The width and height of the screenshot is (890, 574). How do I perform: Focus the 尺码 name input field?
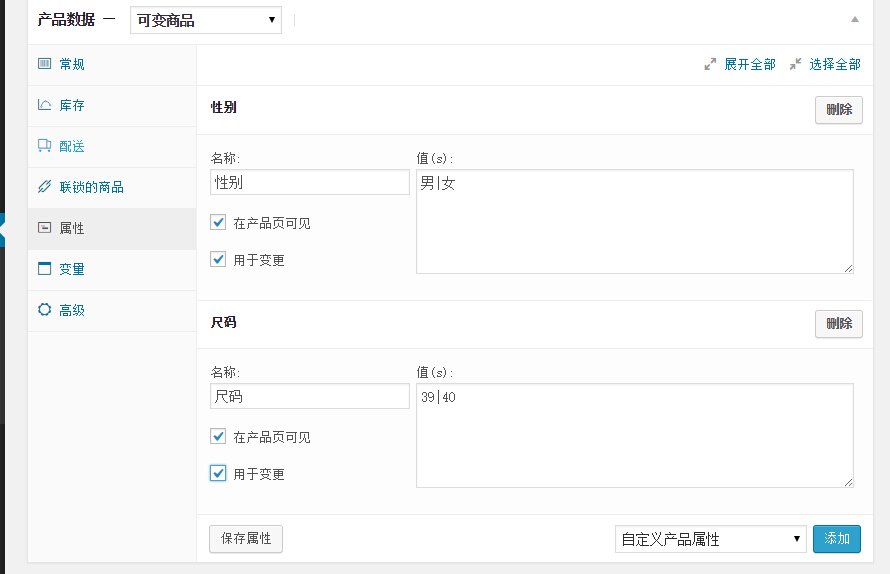tap(310, 396)
